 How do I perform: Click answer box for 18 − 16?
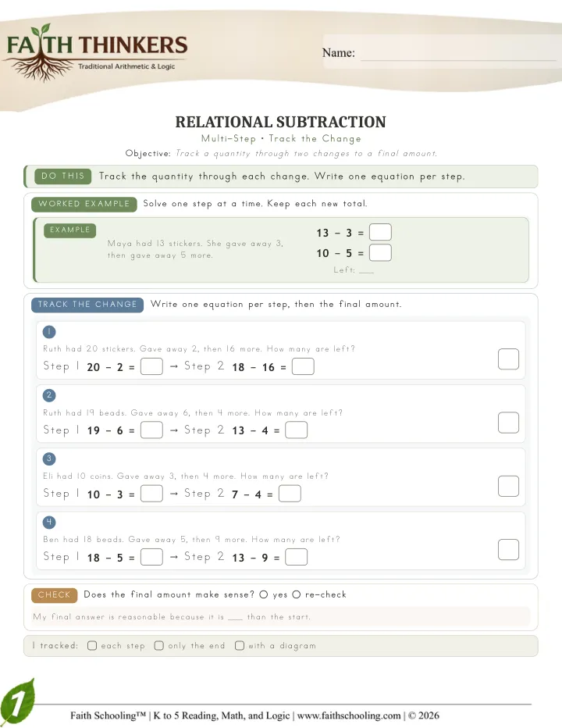tap(303, 366)
